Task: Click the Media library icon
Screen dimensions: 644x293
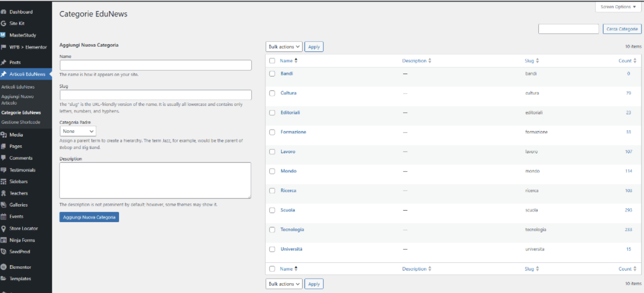Action: click(x=4, y=135)
